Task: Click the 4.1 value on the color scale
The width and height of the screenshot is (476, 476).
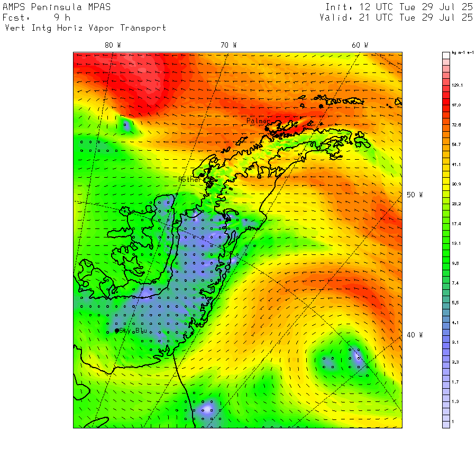Action: coord(455,323)
